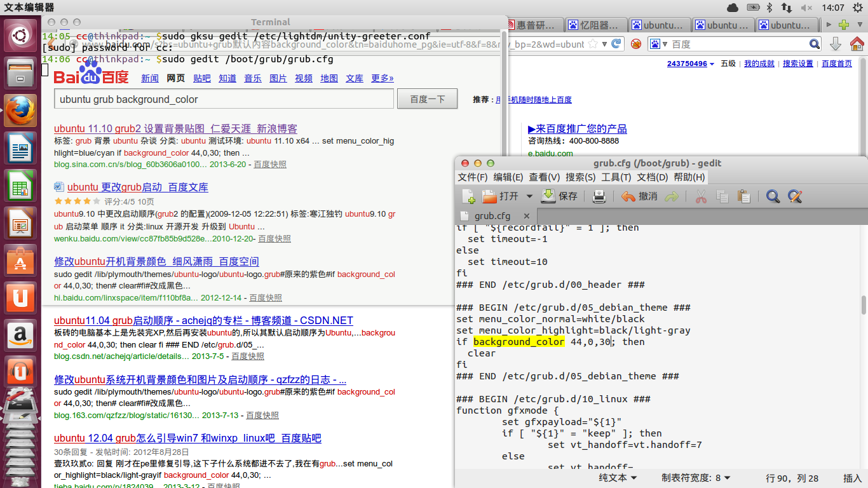
Task: Click the paste clipboard icon
Action: (744, 196)
